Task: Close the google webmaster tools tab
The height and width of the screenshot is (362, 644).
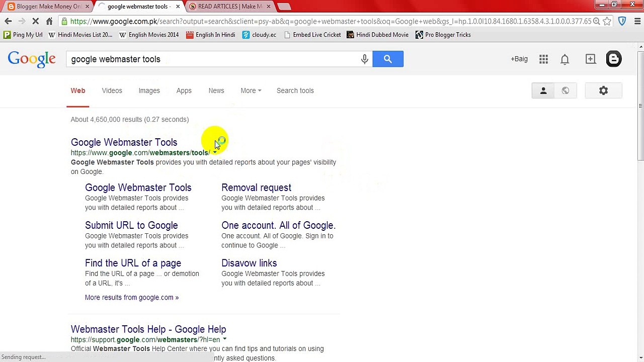Action: (x=178, y=7)
